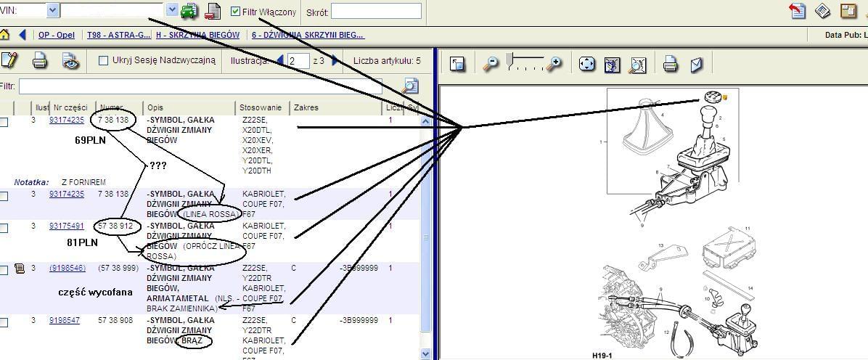Click the Skrót input field

click(x=376, y=11)
